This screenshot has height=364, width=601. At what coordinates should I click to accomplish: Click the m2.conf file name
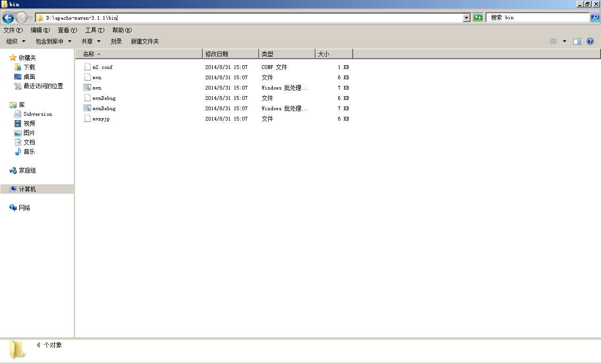(x=102, y=67)
